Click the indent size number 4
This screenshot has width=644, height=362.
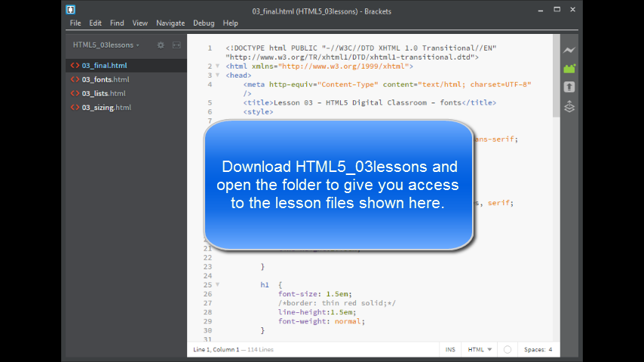tap(550, 349)
